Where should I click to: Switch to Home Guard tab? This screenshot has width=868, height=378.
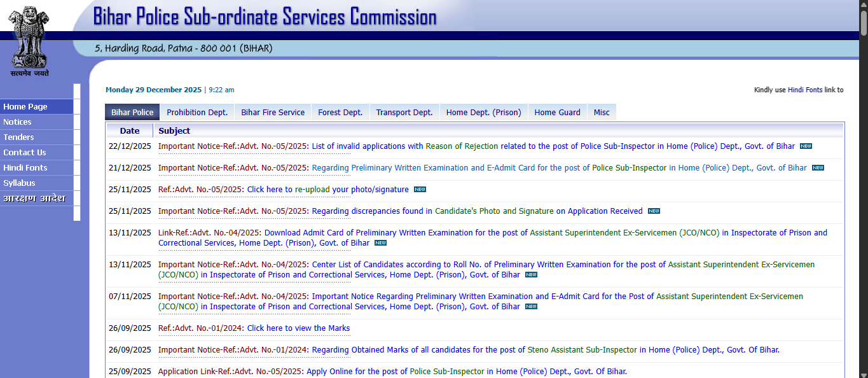click(557, 112)
